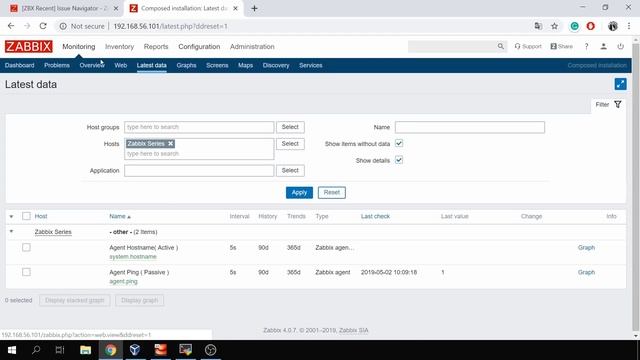Open the Maps submenu
The height and width of the screenshot is (360, 640).
pos(245,65)
